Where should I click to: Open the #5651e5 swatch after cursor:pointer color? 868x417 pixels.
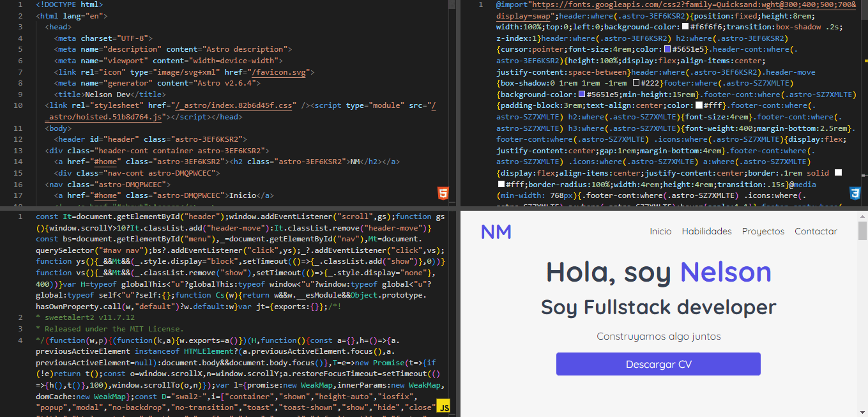(667, 49)
